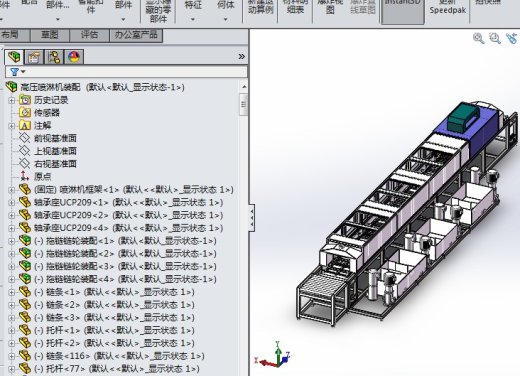
Task: Select the 上视基准面 plane icon
Action: point(25,151)
